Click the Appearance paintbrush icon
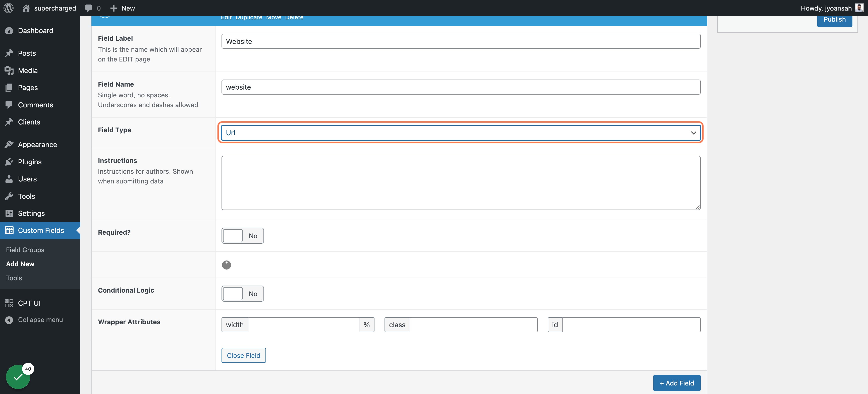 [9, 145]
